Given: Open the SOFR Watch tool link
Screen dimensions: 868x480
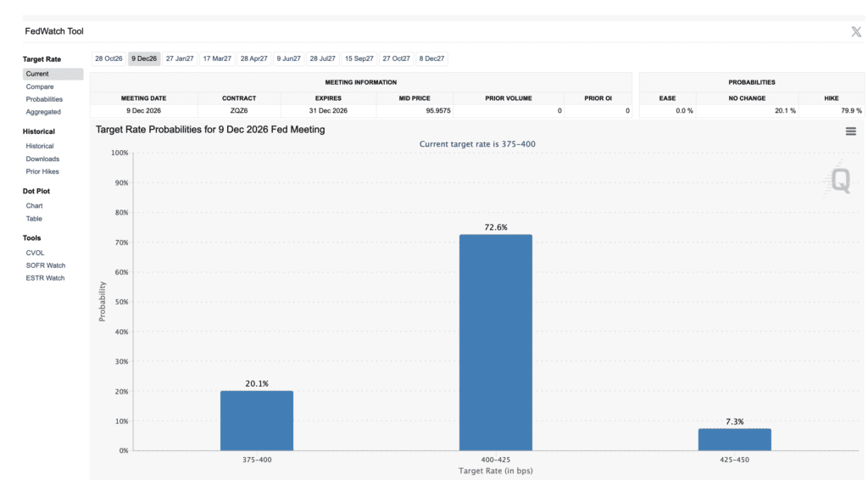Looking at the screenshot, I should 46,265.
